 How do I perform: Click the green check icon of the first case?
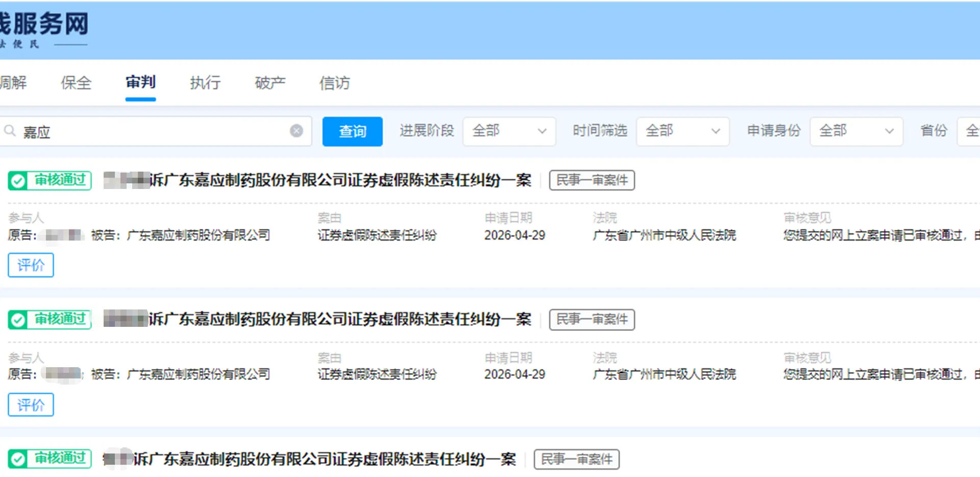click(18, 181)
